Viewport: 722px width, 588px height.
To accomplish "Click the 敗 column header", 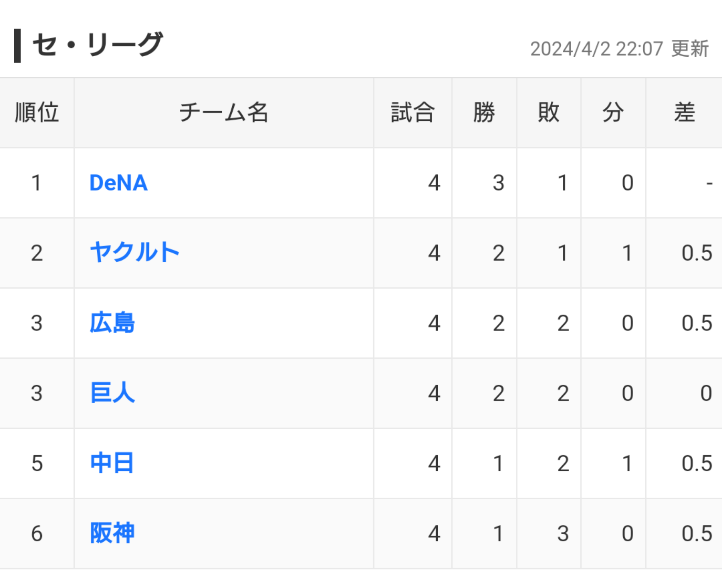I will [548, 113].
